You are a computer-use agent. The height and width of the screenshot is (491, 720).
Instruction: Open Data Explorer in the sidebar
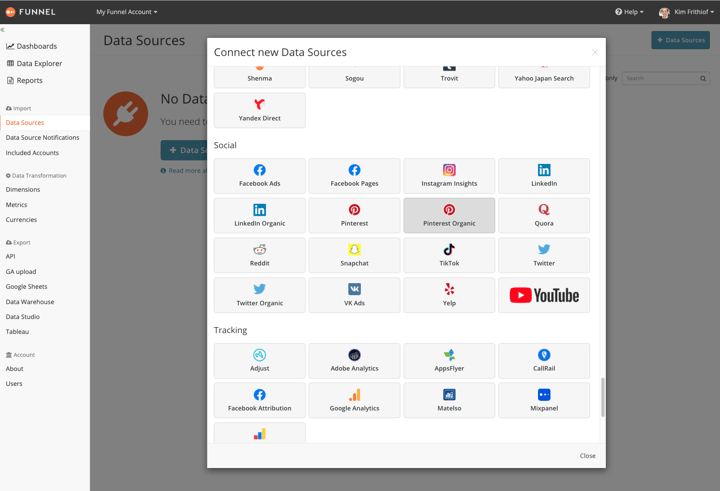click(34, 63)
